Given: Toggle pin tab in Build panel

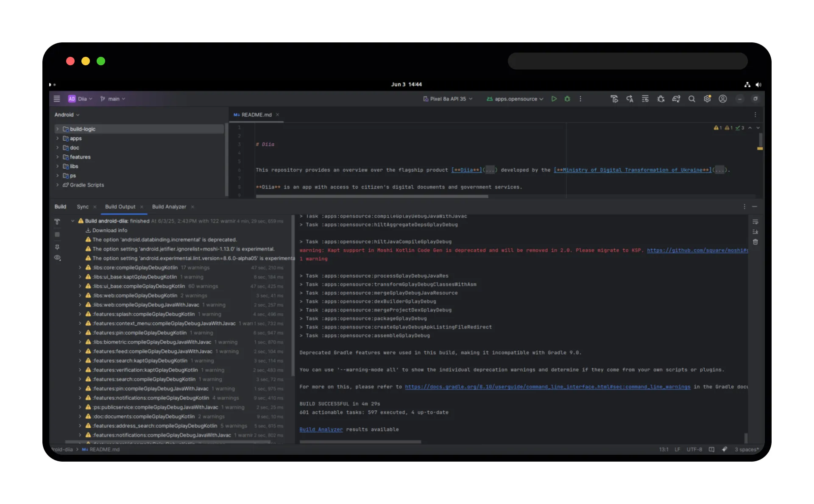Looking at the screenshot, I should click(x=57, y=247).
